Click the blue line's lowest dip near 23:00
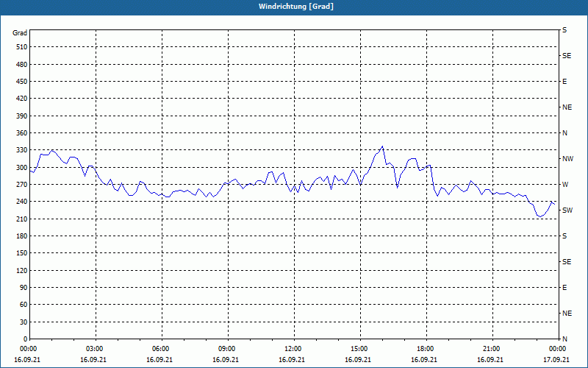Image resolution: width=588 pixels, height=368 pixels. [x=540, y=216]
